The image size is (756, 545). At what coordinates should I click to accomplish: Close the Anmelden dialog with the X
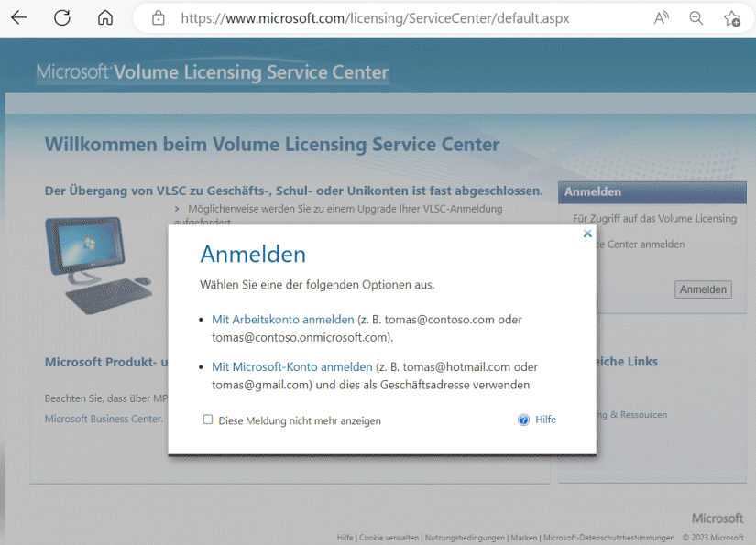pyautogui.click(x=587, y=234)
